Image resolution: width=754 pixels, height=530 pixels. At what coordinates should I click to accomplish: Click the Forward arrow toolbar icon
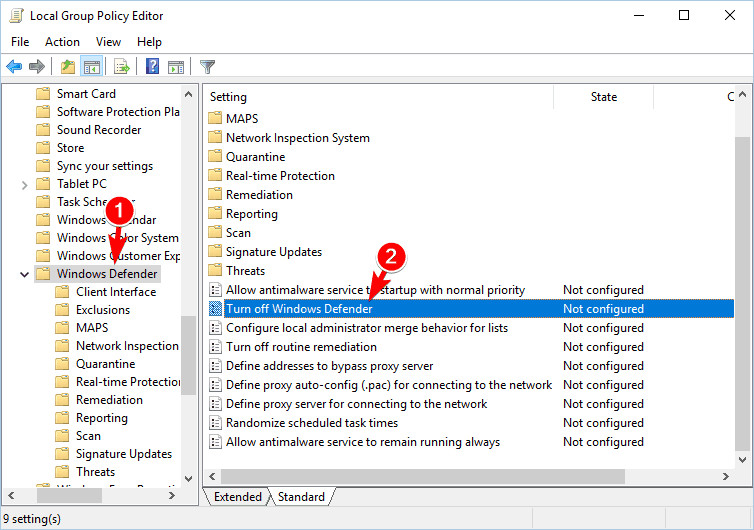[37, 66]
